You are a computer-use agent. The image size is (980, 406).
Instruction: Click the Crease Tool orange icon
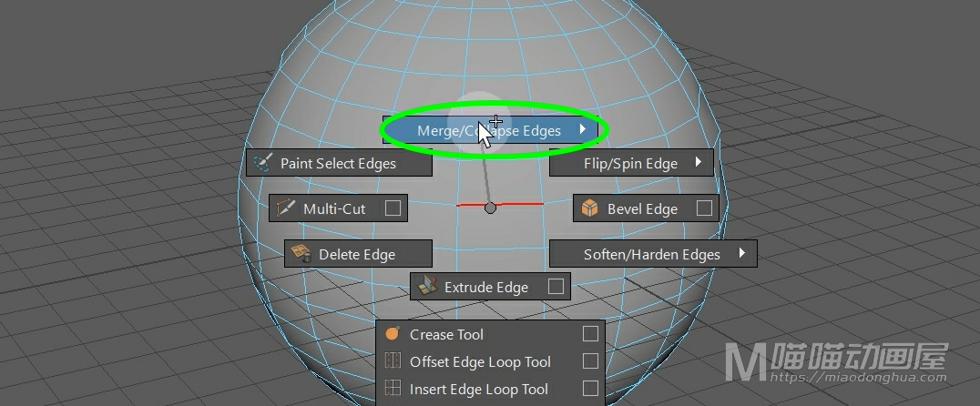click(x=393, y=333)
